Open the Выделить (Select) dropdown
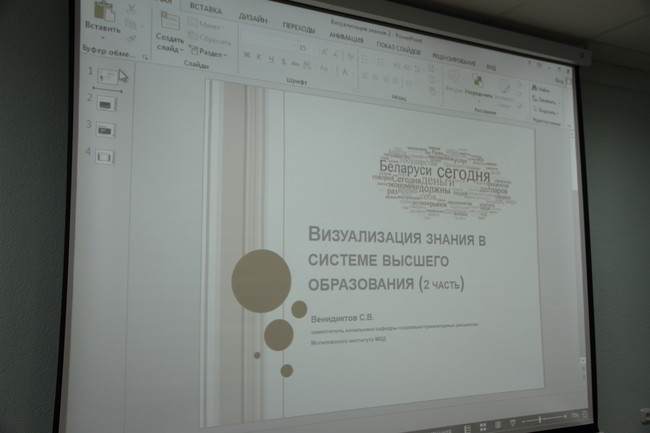Screen dimensions: 650x433 pyautogui.click(x=546, y=111)
